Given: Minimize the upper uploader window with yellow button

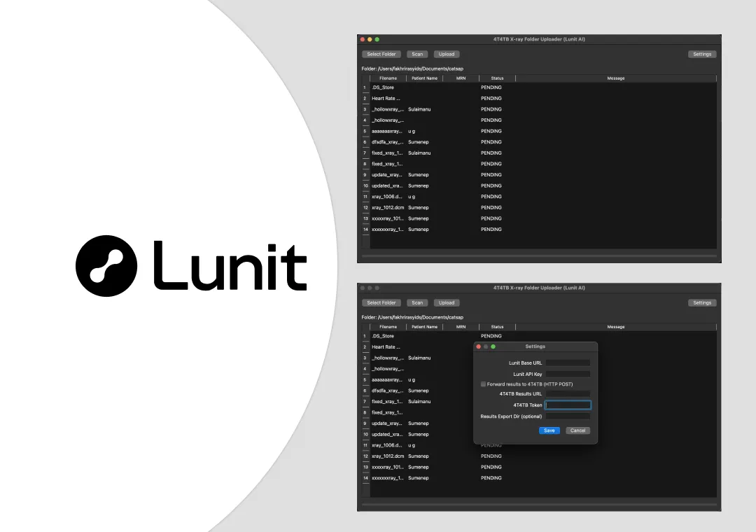Looking at the screenshot, I should click(370, 40).
